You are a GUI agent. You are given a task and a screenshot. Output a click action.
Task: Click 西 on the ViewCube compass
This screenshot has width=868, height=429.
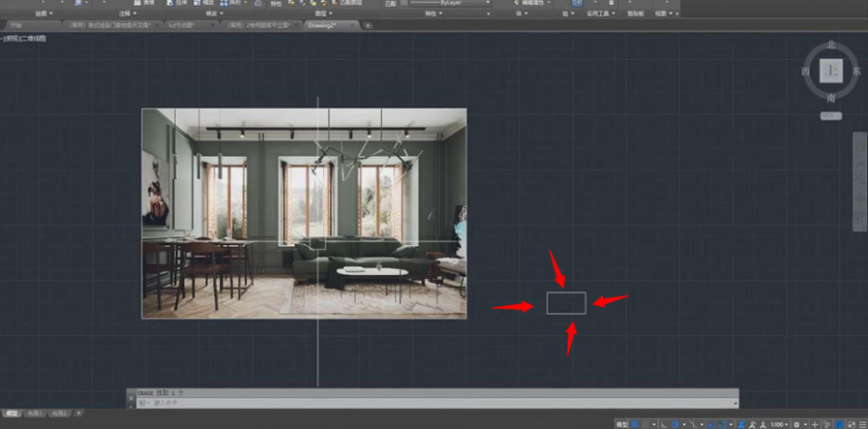(805, 72)
